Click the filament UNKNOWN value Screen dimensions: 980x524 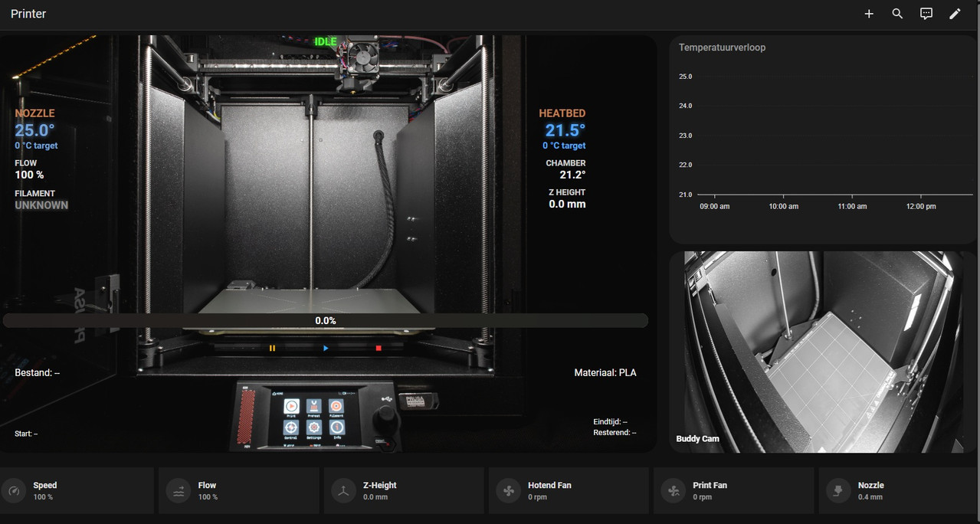(41, 205)
